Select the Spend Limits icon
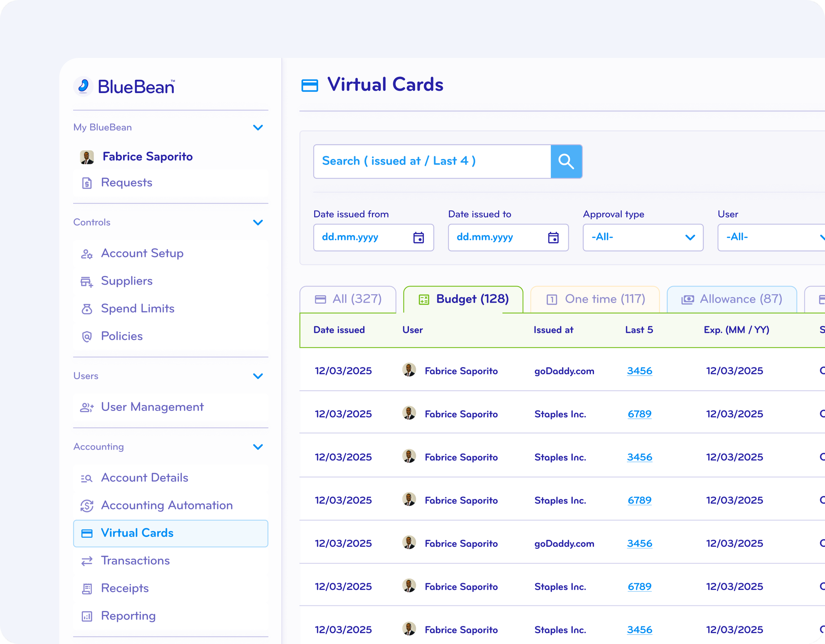Screen dimensions: 825x644 click(86, 309)
